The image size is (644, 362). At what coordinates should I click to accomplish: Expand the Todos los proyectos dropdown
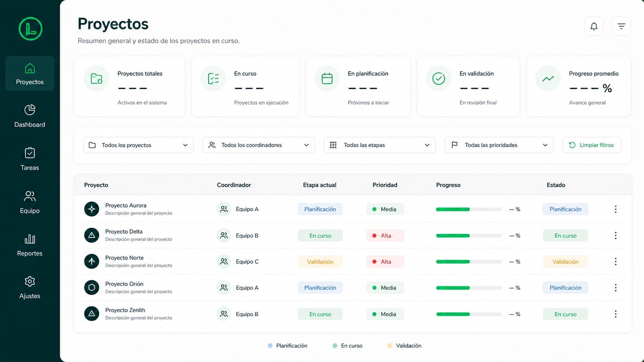tap(138, 145)
